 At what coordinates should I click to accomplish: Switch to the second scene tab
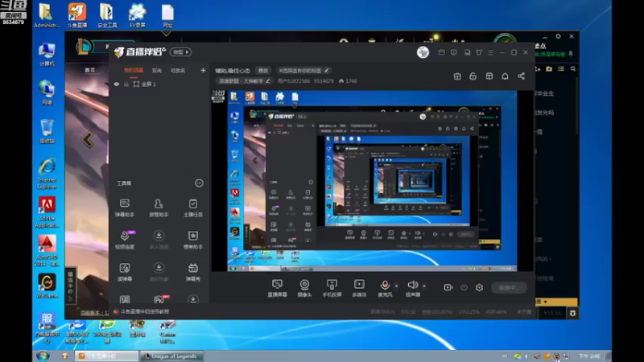157,71
